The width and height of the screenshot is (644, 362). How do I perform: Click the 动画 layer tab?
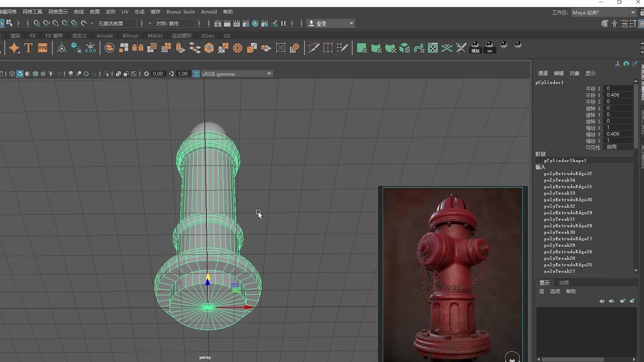[563, 283]
